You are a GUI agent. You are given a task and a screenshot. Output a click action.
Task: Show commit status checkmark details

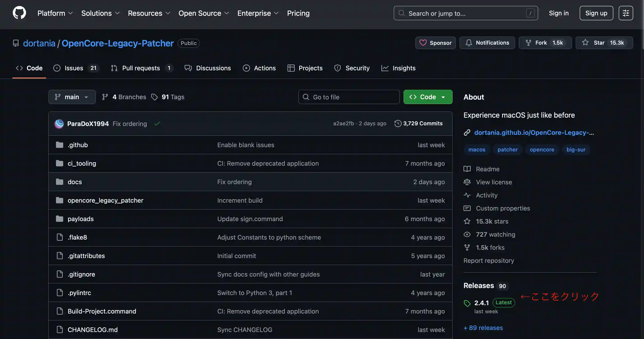coord(157,124)
